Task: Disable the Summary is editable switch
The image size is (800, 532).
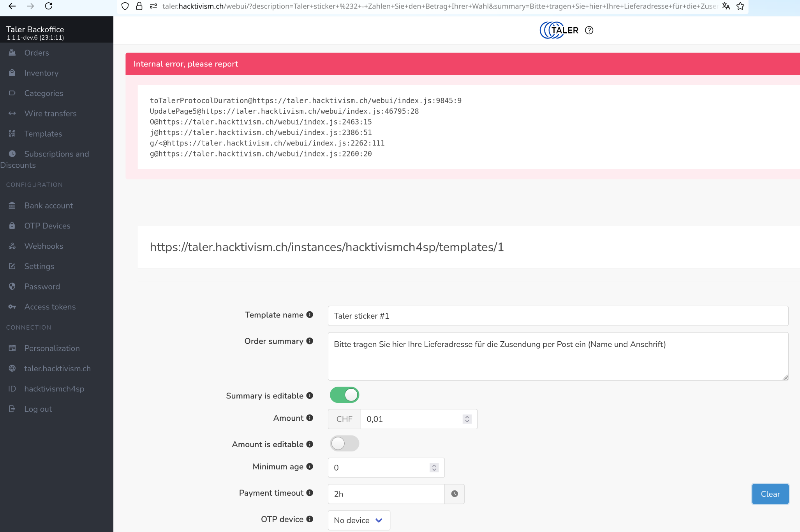Action: [x=344, y=395]
